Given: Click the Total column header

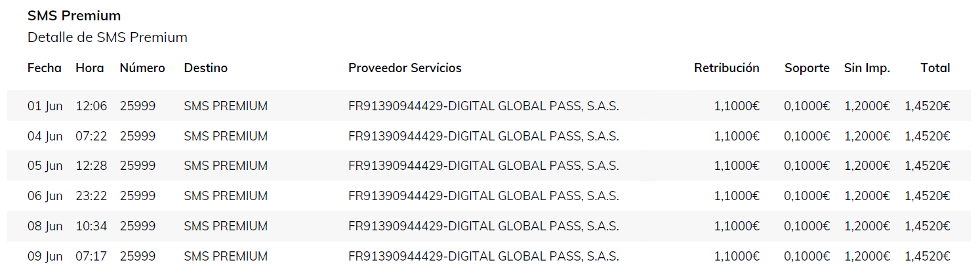Looking at the screenshot, I should pyautogui.click(x=935, y=68).
